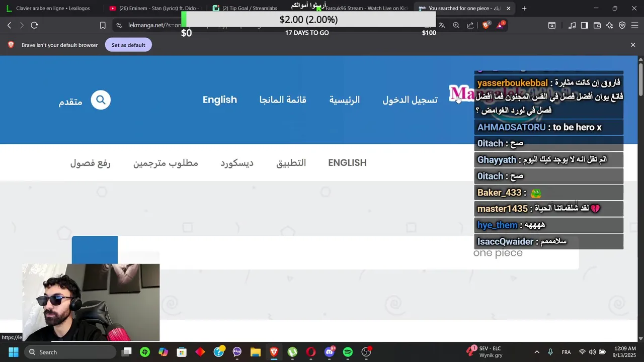Bookmark this page with the bookmark icon
The width and height of the screenshot is (644, 362).
click(x=103, y=25)
